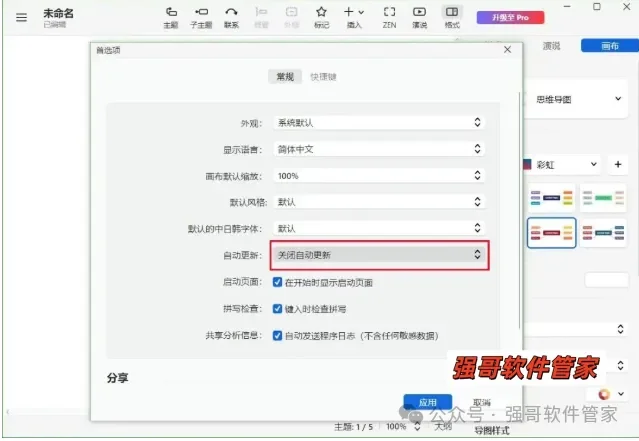Switch to the 演说 tab in side panel
The width and height of the screenshot is (639, 441).
point(551,46)
